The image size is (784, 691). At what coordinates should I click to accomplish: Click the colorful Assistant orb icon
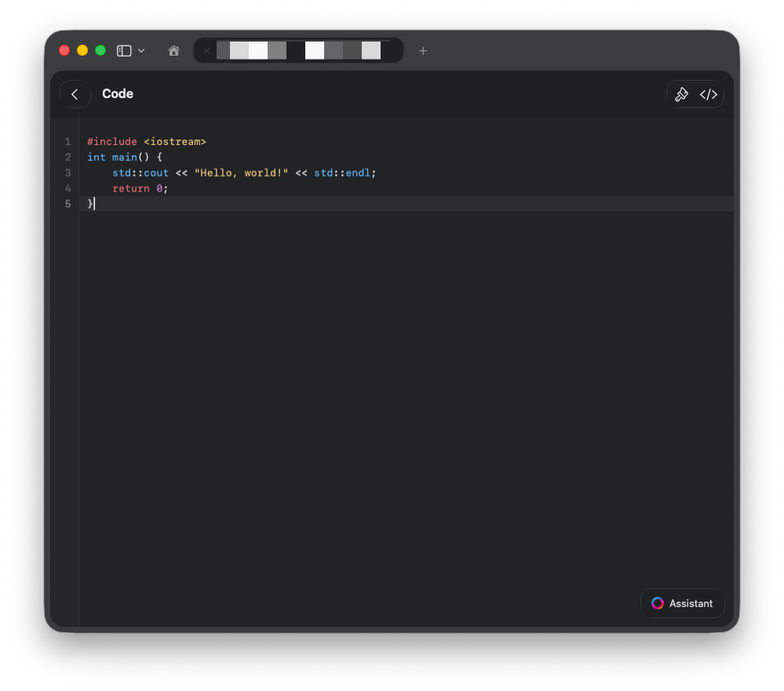[657, 603]
